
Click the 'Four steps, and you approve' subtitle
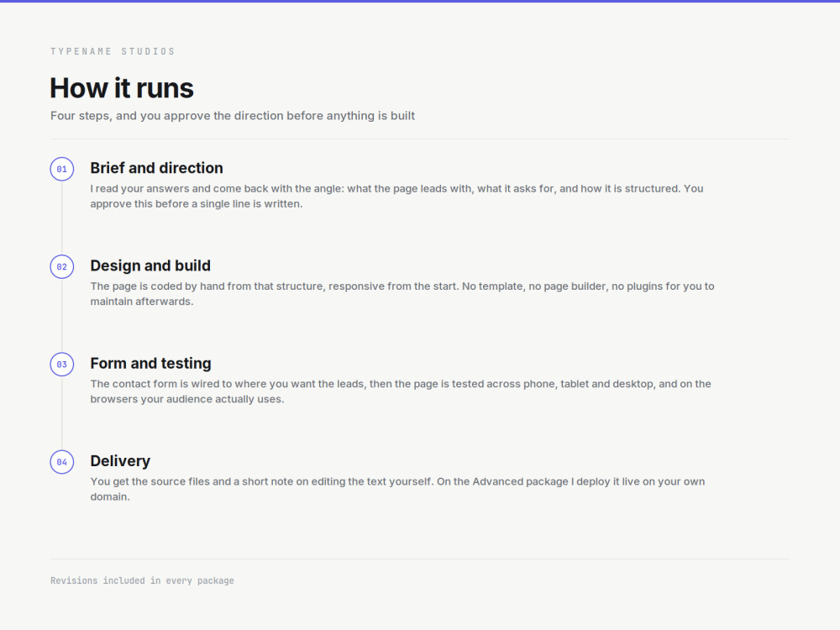233,116
